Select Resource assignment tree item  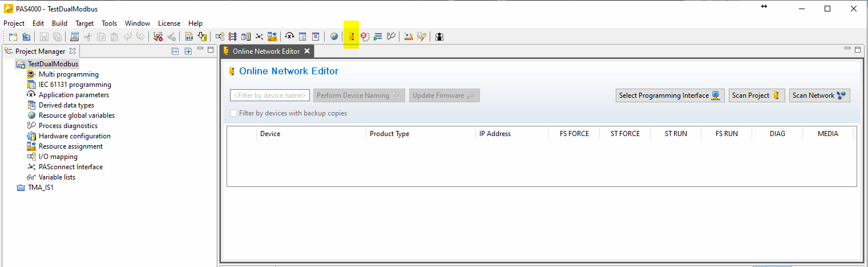71,146
